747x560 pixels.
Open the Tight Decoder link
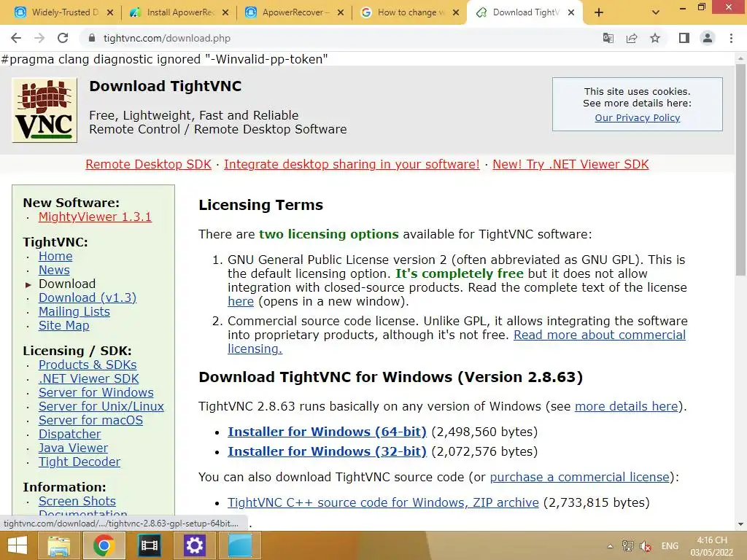click(79, 462)
